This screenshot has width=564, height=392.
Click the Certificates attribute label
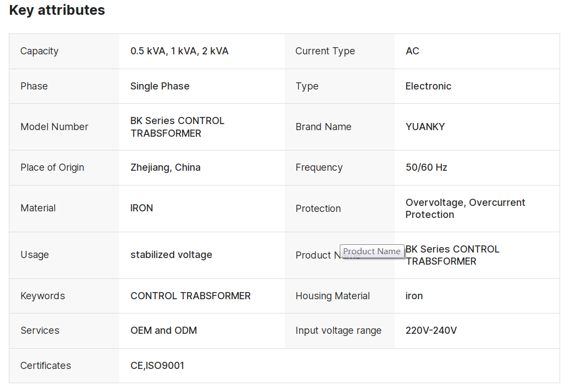[x=46, y=366]
